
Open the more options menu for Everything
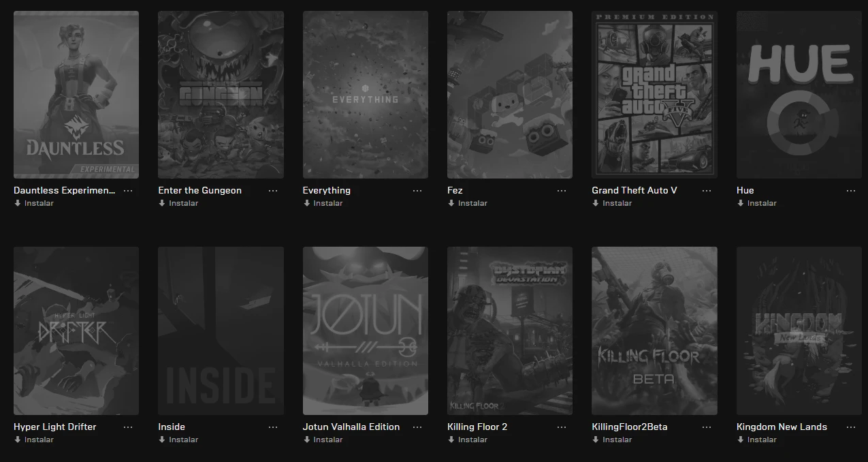pyautogui.click(x=417, y=191)
